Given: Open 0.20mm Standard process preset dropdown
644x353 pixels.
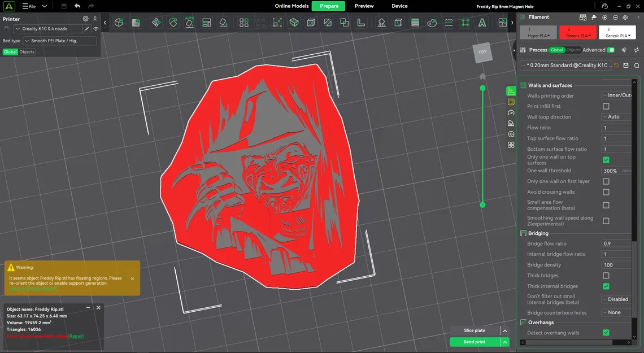Looking at the screenshot, I should 566,66.
